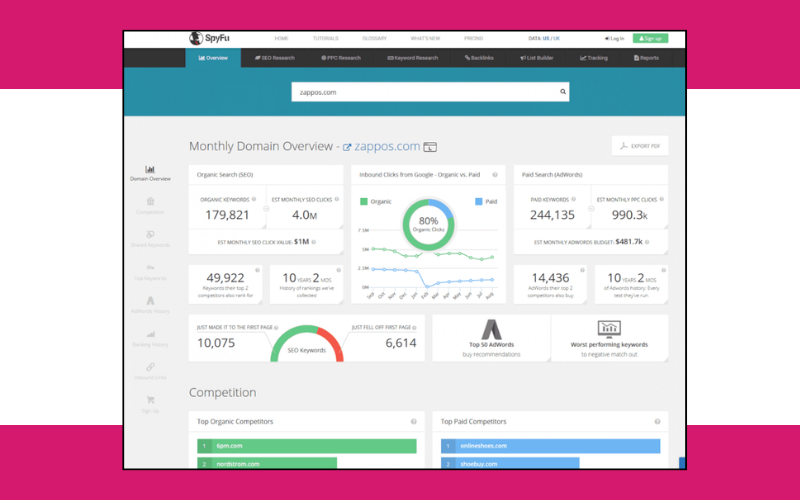The image size is (800, 500).
Task: Click the 14,436 AdWords competitors card
Action: (x=550, y=284)
